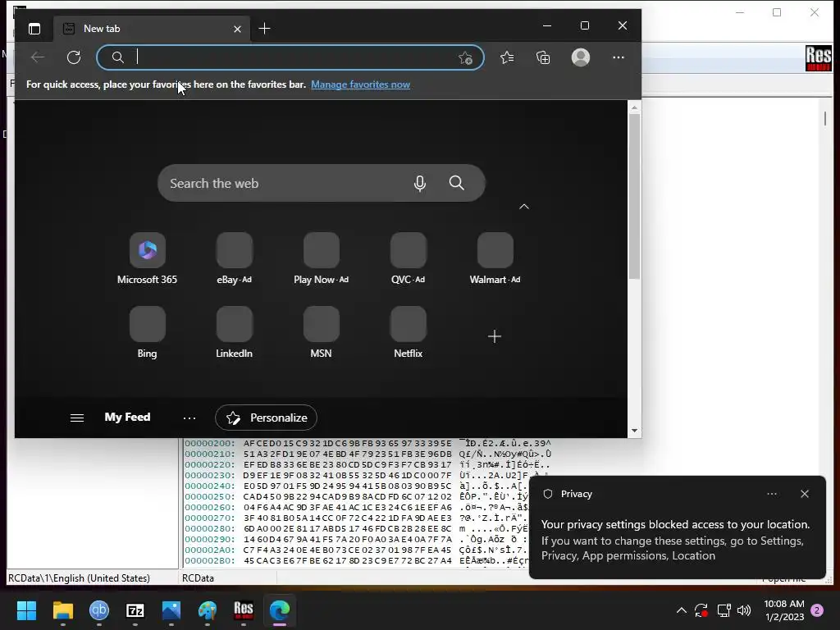Add a new quick link site
The width and height of the screenshot is (840, 630).
click(x=495, y=336)
